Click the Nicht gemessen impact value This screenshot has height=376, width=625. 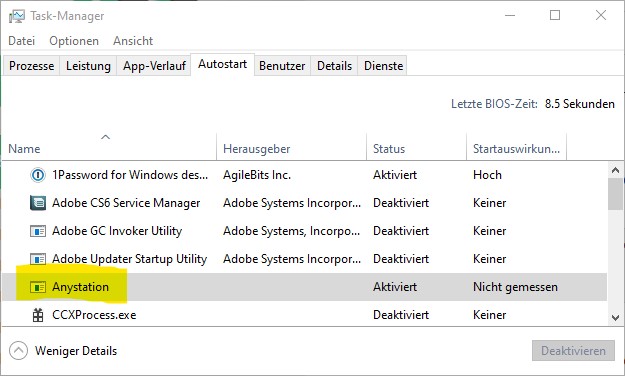515,287
